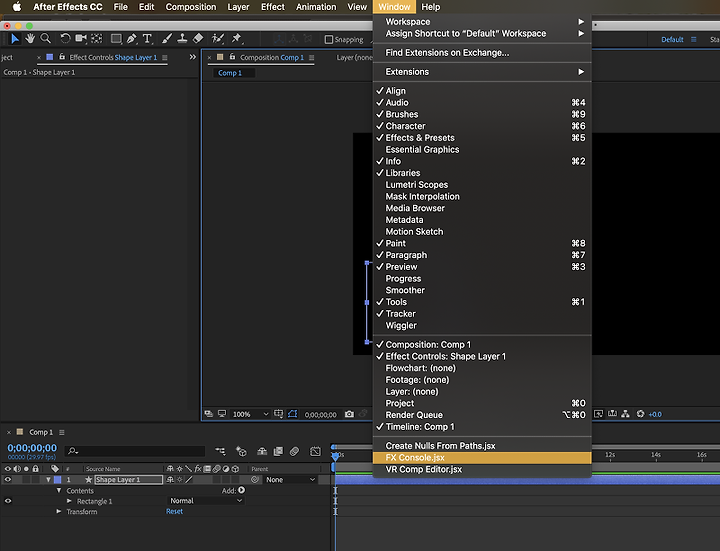
Task: Open the Composition menu in menu bar
Action: (191, 7)
